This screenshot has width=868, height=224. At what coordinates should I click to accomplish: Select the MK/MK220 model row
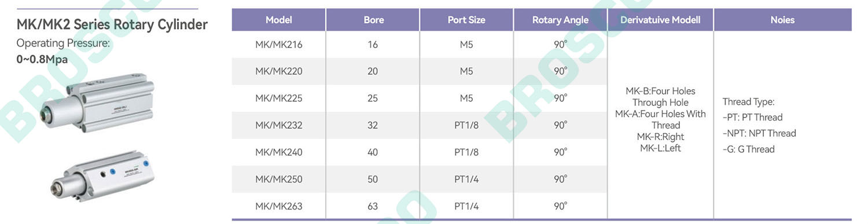[x=420, y=71]
